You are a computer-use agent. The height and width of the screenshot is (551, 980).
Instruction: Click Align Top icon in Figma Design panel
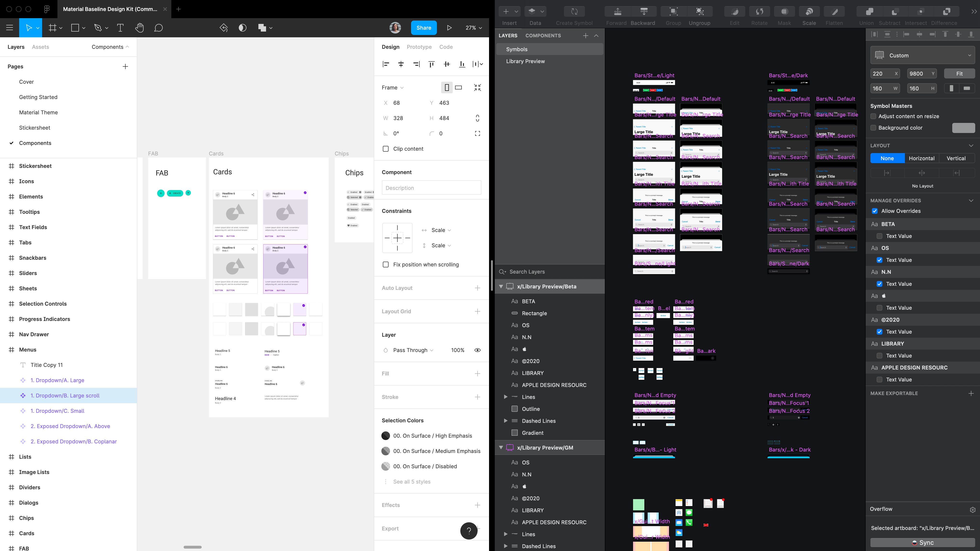click(x=431, y=64)
